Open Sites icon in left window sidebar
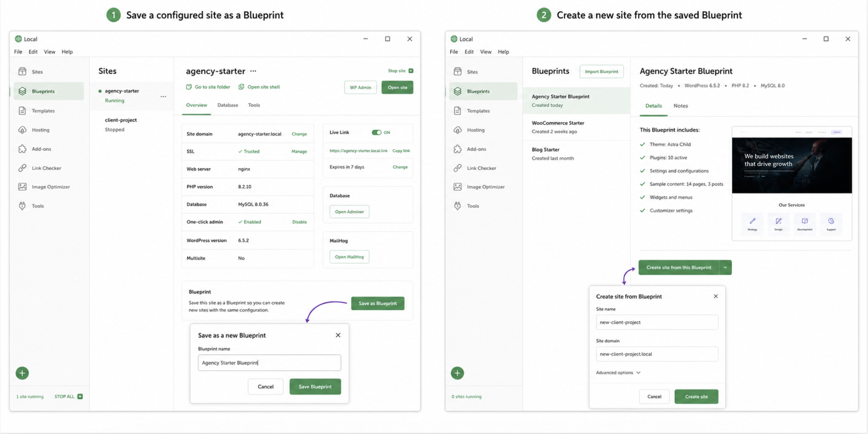The height and width of the screenshot is (434, 868). [22, 71]
